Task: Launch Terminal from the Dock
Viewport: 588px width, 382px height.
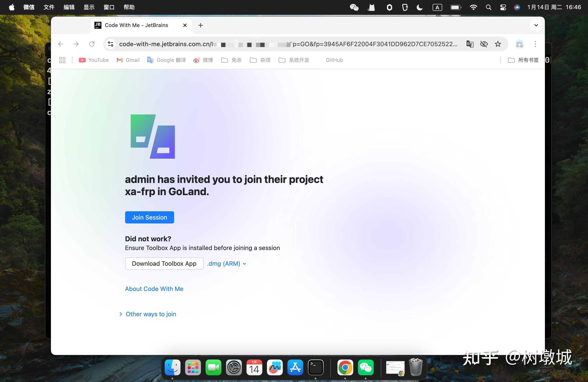Action: click(x=316, y=368)
